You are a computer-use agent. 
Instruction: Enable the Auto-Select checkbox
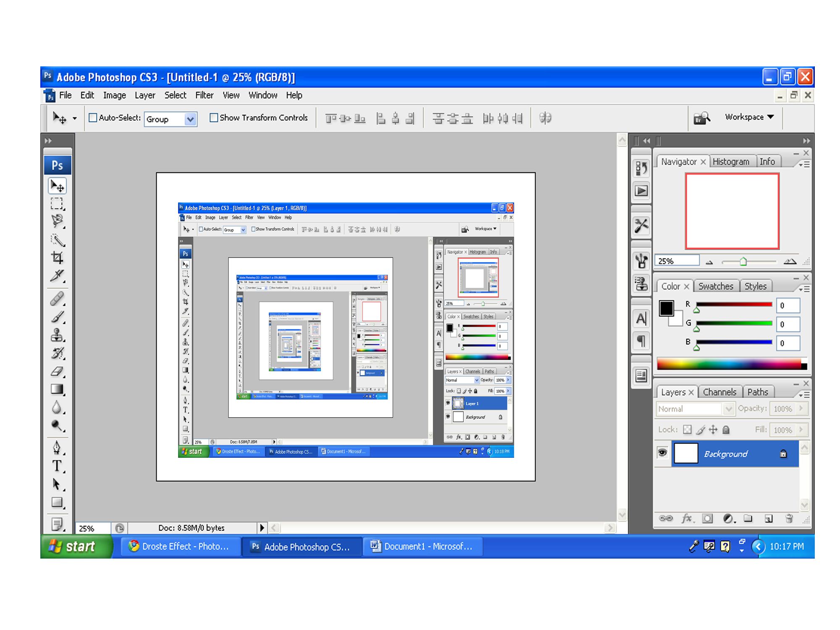pos(93,118)
